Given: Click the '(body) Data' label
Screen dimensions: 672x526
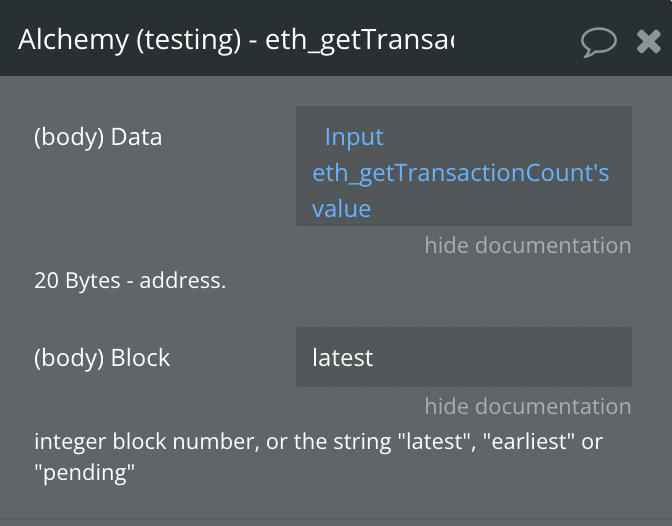Looking at the screenshot, I should click(x=98, y=137).
